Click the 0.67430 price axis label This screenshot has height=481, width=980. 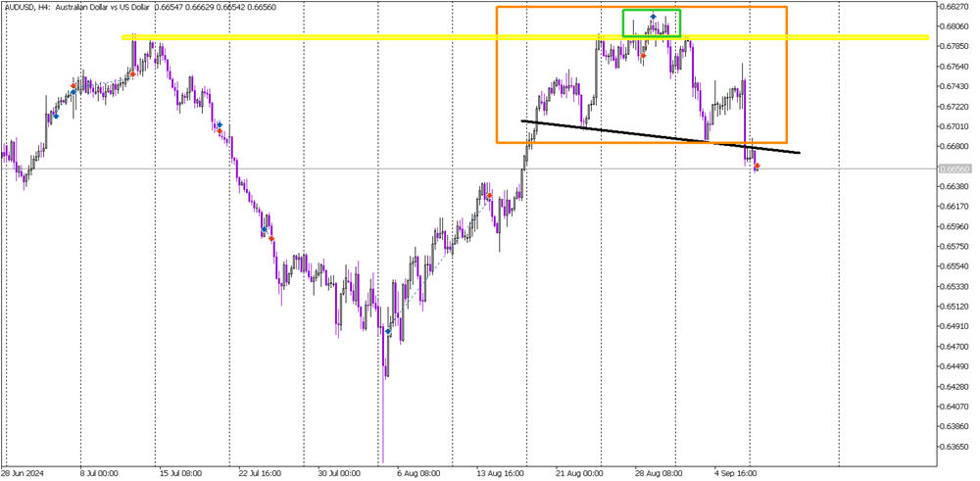click(955, 86)
